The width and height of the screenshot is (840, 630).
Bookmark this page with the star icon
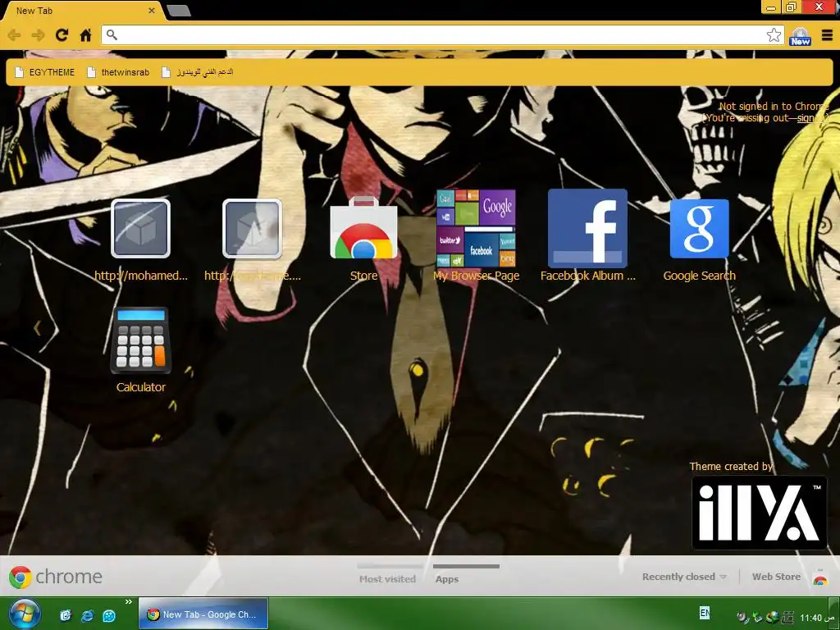[x=774, y=35]
